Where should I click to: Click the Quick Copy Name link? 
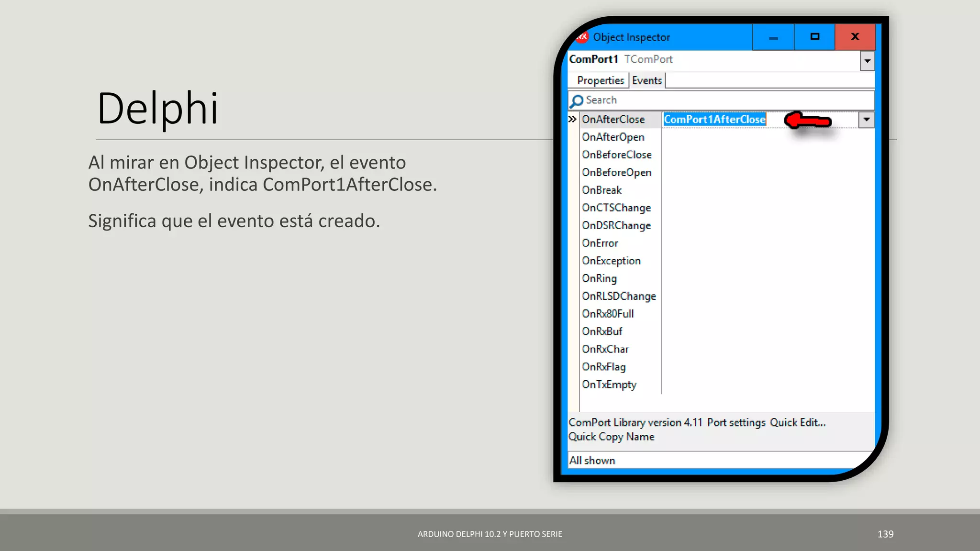click(611, 437)
